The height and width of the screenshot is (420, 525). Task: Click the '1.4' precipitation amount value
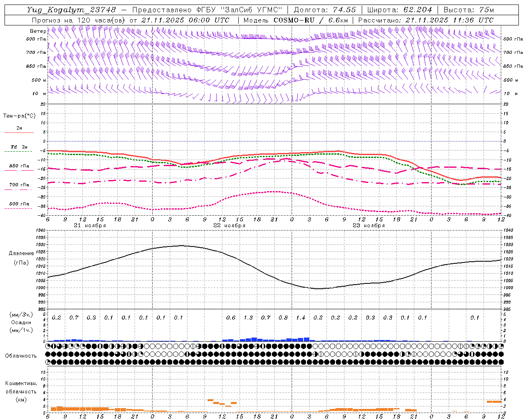(x=301, y=318)
